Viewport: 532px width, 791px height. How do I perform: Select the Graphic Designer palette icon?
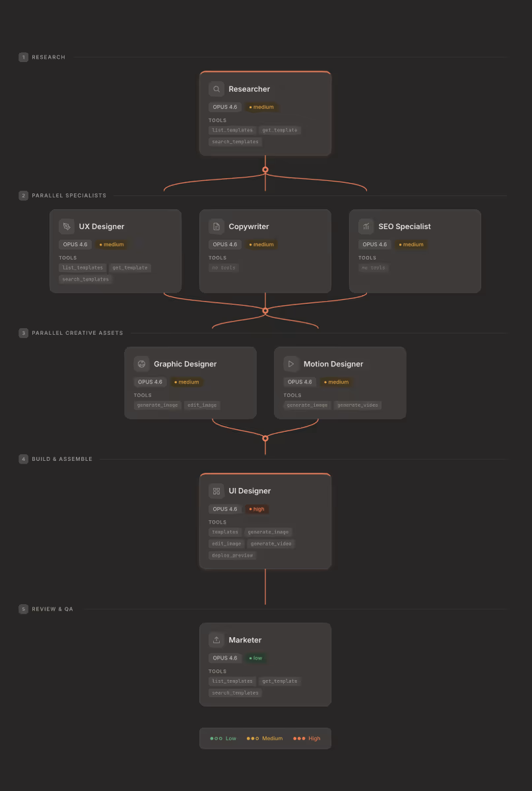coord(141,363)
